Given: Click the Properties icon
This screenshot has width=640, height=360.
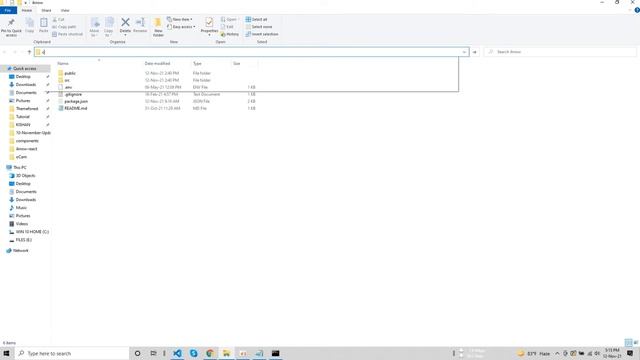Looking at the screenshot, I should (x=209, y=22).
